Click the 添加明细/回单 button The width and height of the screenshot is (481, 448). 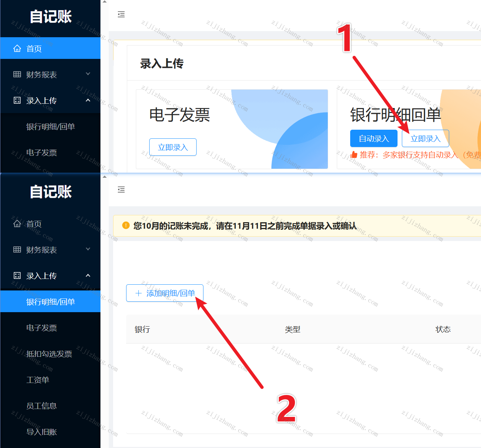pyautogui.click(x=165, y=293)
